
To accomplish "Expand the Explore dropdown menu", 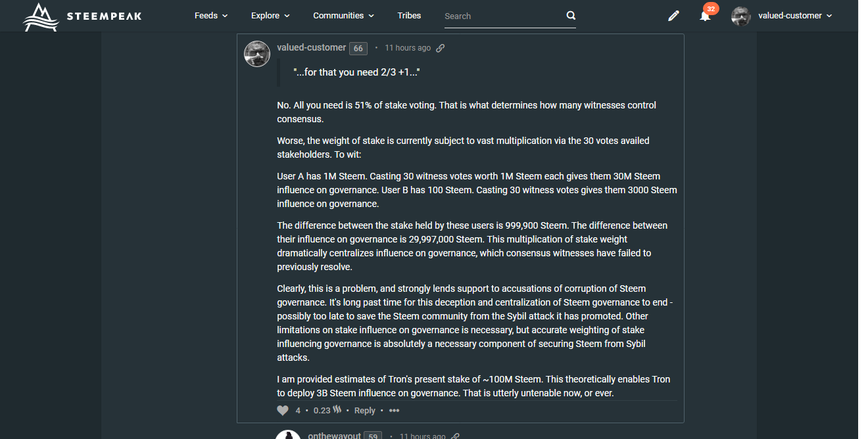I will click(270, 16).
